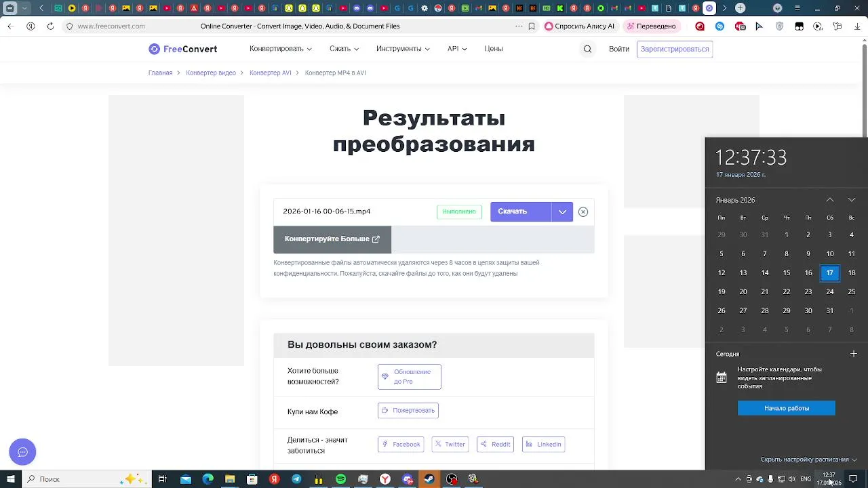The image size is (868, 488).
Task: Expand the API menu
Action: 457,49
